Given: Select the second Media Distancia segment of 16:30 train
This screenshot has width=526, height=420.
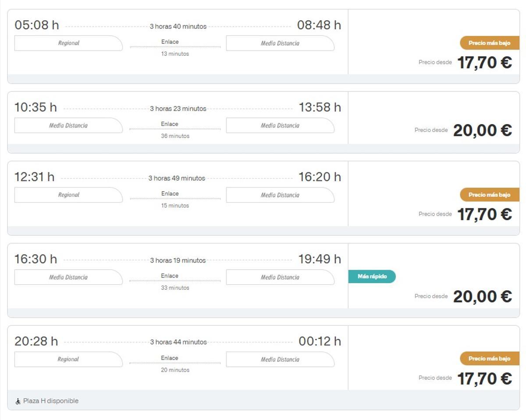Looking at the screenshot, I should click(x=279, y=277).
